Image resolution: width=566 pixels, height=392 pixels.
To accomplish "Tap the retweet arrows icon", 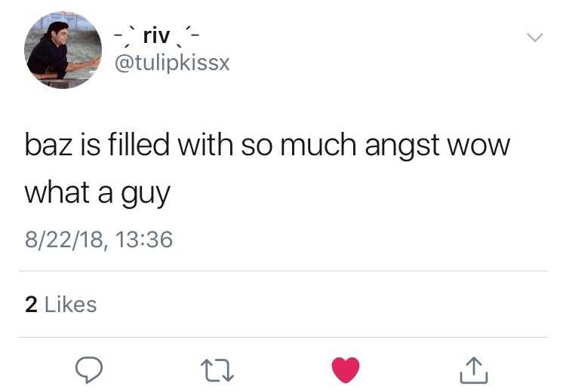I will (217, 370).
